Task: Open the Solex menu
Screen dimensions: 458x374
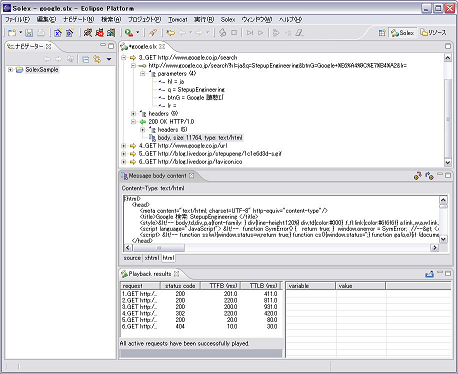Action: [x=228, y=20]
